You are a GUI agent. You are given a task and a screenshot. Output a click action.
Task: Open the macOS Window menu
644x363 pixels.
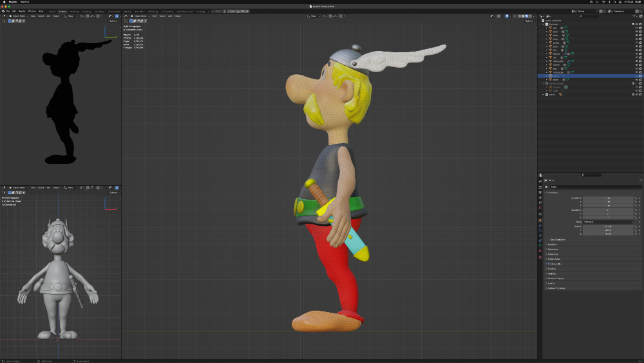pyautogui.click(x=24, y=2)
